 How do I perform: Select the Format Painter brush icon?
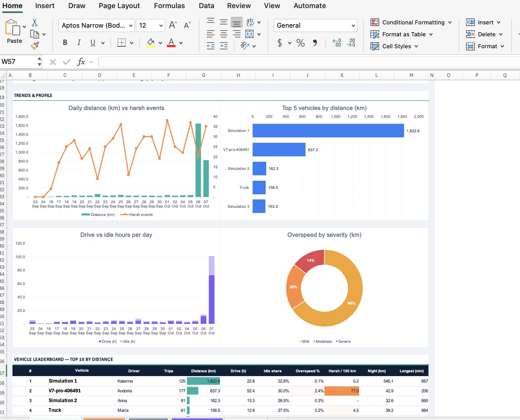pyautogui.click(x=35, y=46)
